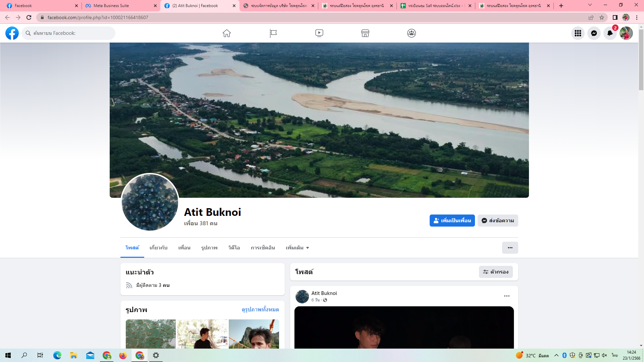Expand the เพิ่มเติม dropdown tab
The width and height of the screenshot is (644, 362).
[x=297, y=248]
